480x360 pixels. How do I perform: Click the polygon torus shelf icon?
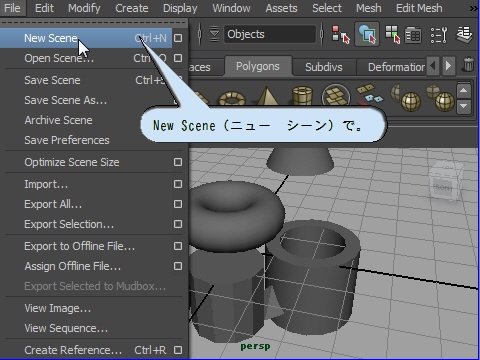coord(232,98)
